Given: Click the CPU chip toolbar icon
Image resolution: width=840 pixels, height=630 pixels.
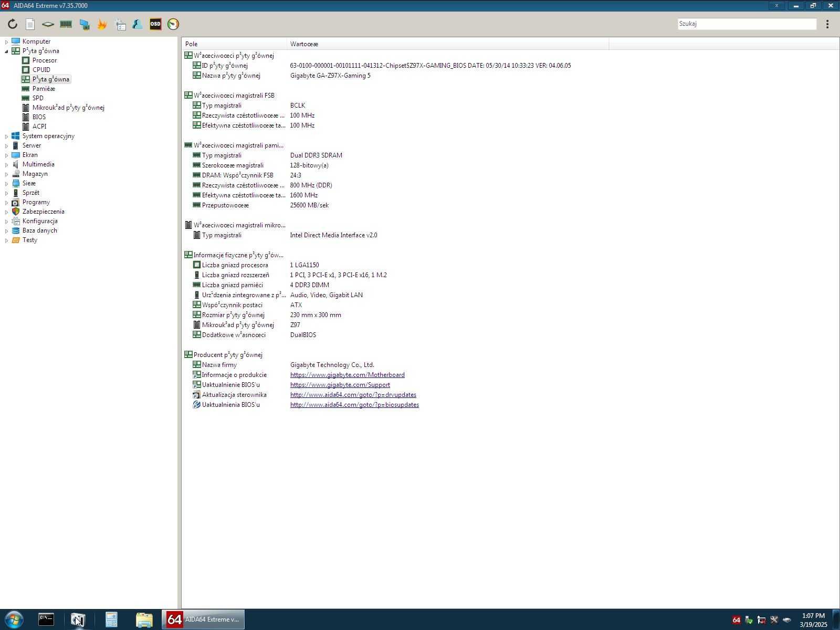Looking at the screenshot, I should [48, 24].
